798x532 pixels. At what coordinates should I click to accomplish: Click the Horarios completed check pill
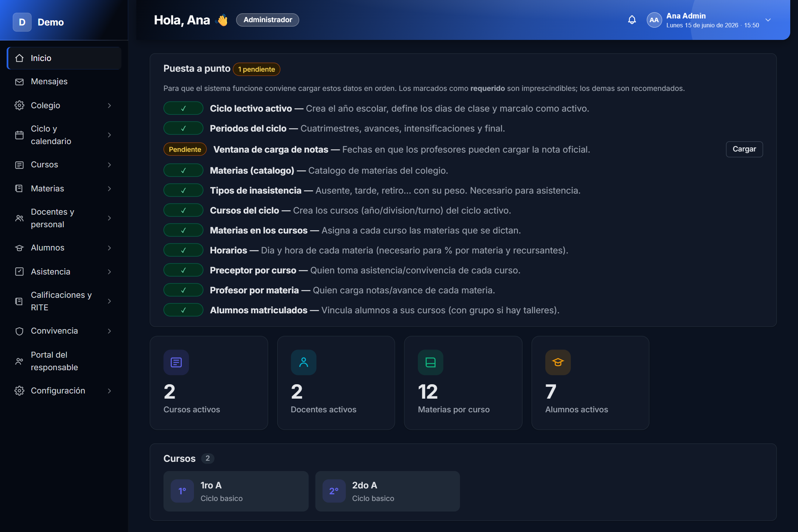183,250
